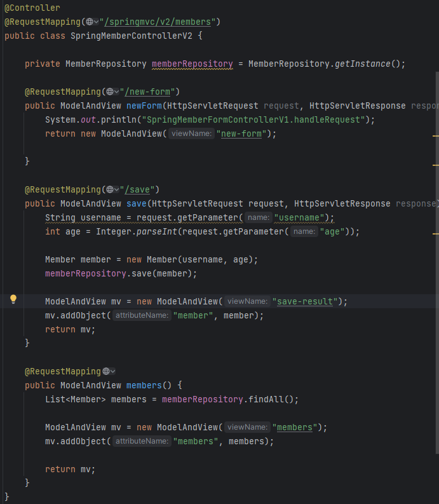Click the getInstance method call

tap(363, 64)
